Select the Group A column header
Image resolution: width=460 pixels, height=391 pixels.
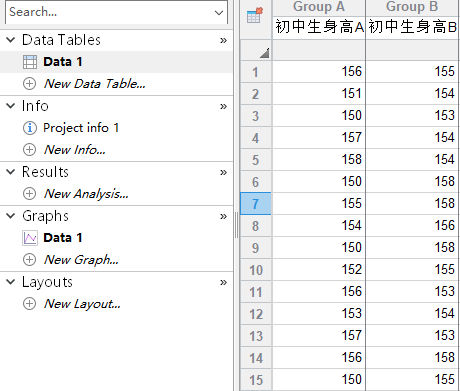click(x=319, y=7)
